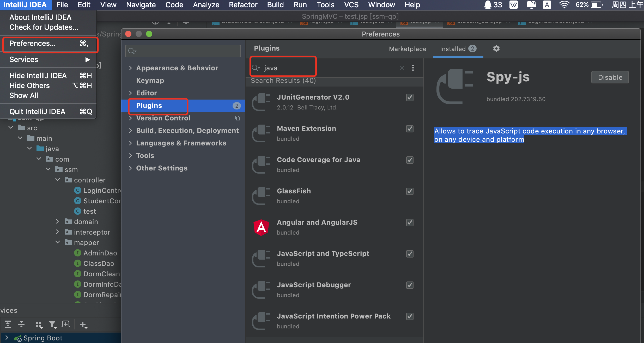
Task: Toggle JavaScript Intention Power Pack checkbox
Action: coord(410,316)
